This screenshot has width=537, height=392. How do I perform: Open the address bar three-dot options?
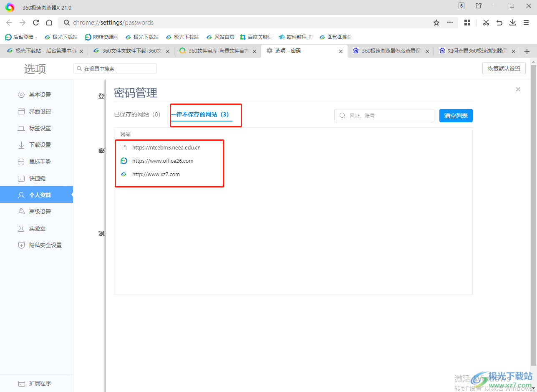coord(450,23)
